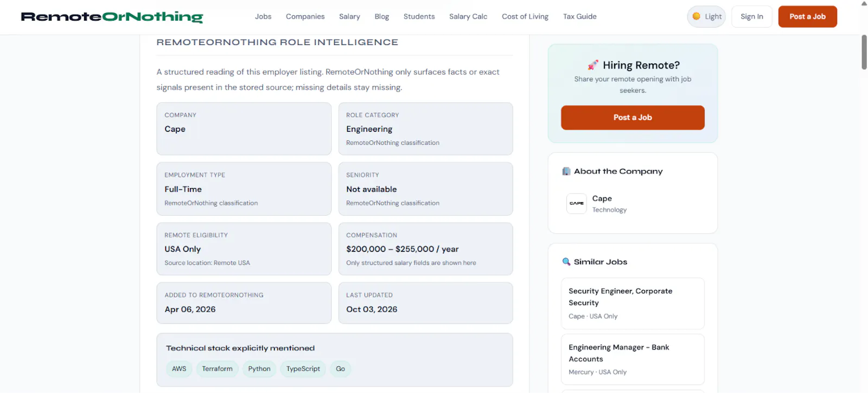
Task: Click the Cape company logo thumbnail
Action: [x=577, y=204]
